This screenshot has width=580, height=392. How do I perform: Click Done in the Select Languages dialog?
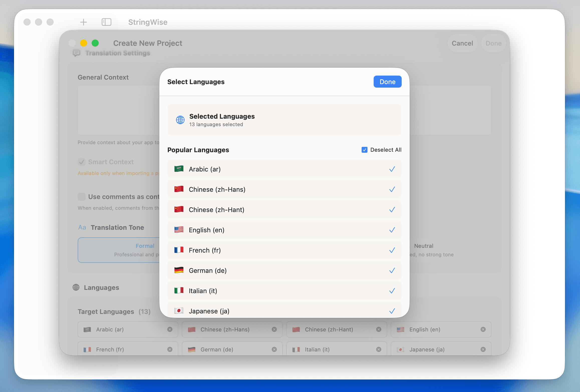click(387, 82)
